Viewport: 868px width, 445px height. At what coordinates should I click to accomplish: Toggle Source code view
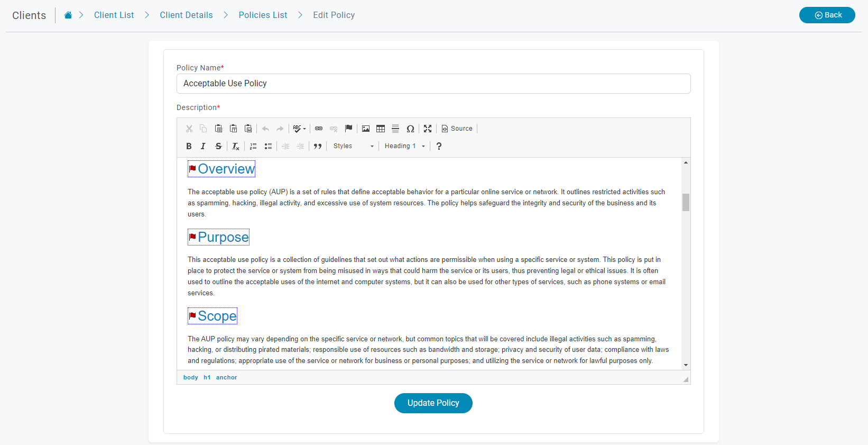click(457, 129)
